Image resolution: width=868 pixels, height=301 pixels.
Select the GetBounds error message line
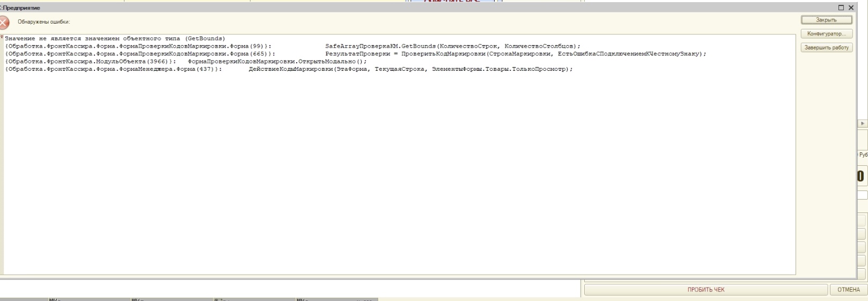pos(115,39)
